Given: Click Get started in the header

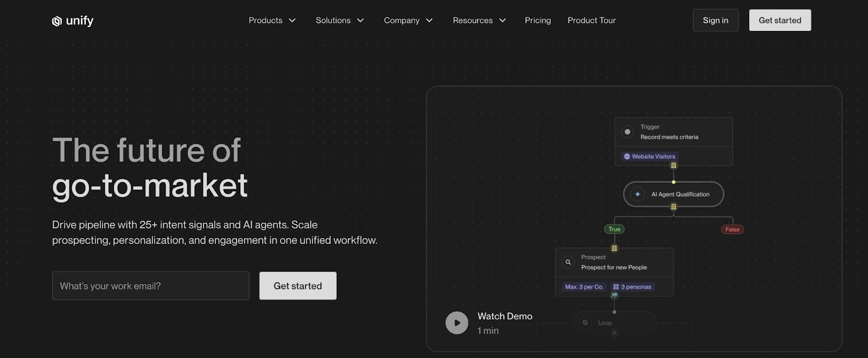Looking at the screenshot, I should coord(780,21).
